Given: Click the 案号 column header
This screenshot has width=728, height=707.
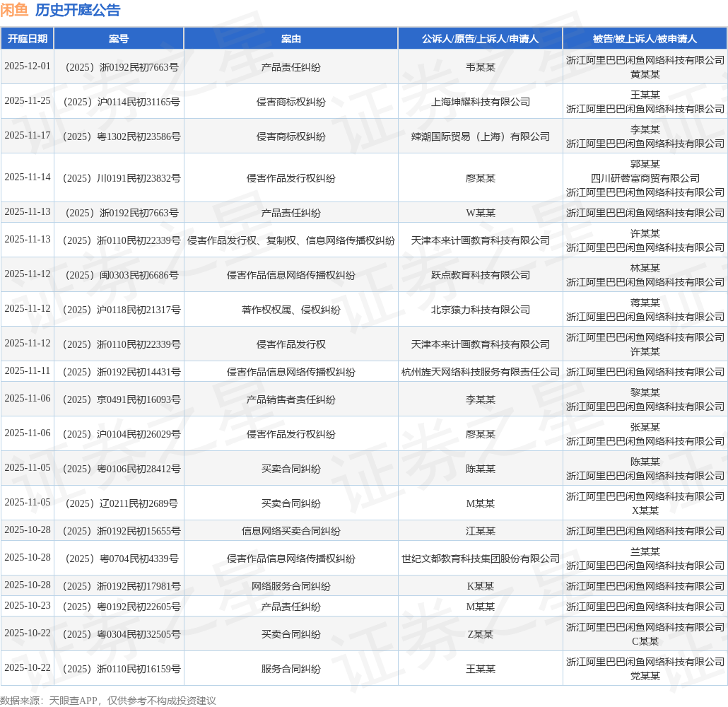Looking at the screenshot, I should tap(119, 39).
